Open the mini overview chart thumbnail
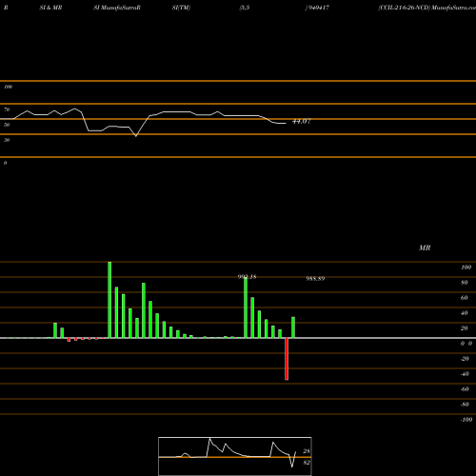The width and height of the screenshot is (476, 476). (x=235, y=456)
